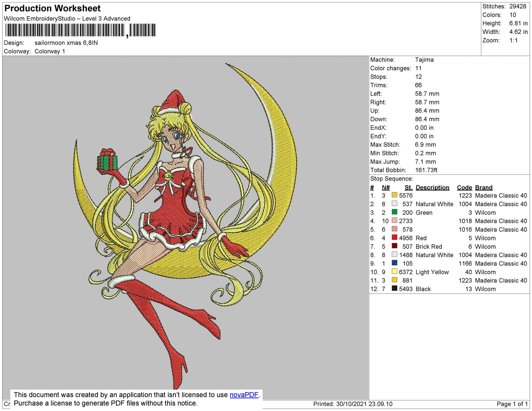Screen dimensions: 532x411
Task: Click the Brick Red description text
Action: 429,247
